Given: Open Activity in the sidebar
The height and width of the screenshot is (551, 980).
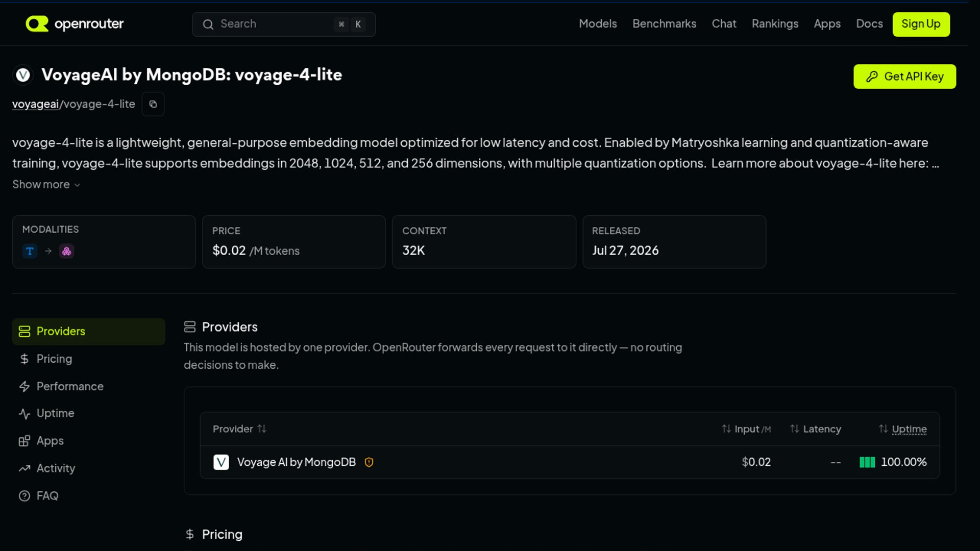Looking at the screenshot, I should [x=89, y=468].
